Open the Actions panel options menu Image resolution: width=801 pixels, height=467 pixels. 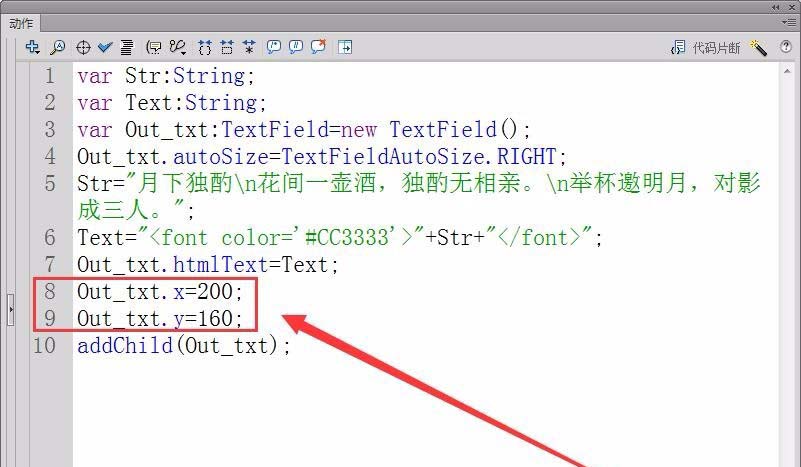(x=788, y=22)
